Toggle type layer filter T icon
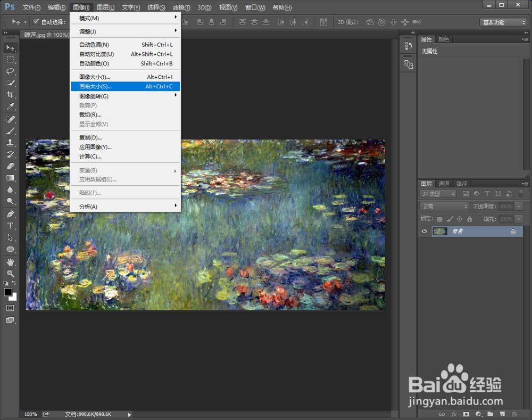This screenshot has height=420, width=532. (487, 194)
